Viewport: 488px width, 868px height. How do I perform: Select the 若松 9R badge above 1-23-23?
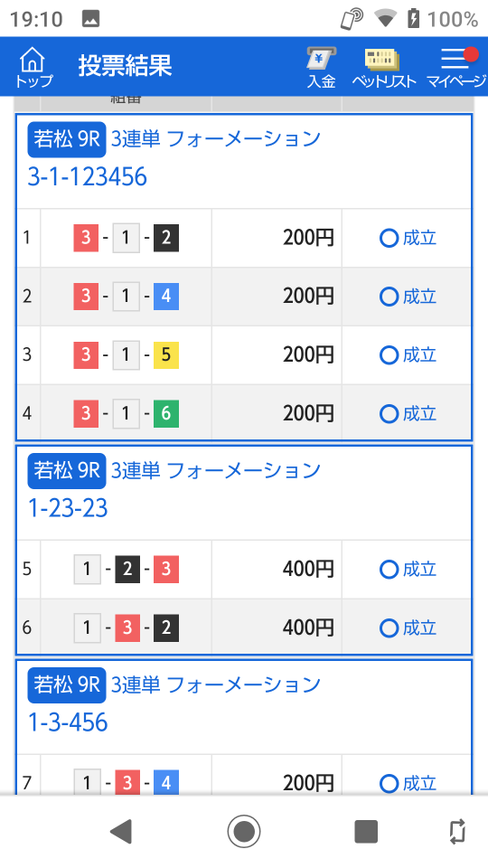(x=67, y=471)
